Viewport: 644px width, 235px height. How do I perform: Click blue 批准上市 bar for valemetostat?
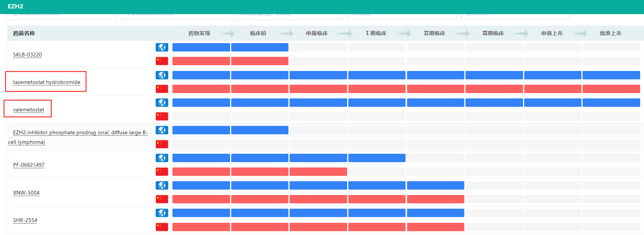pos(611,103)
